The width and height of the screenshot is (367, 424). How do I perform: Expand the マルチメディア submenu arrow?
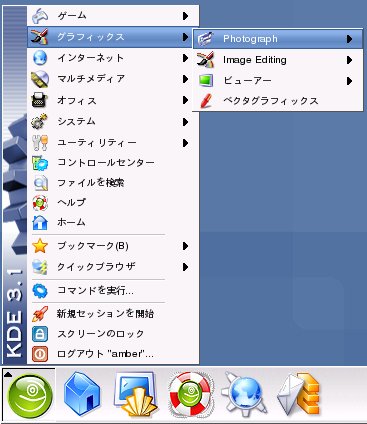tap(185, 79)
